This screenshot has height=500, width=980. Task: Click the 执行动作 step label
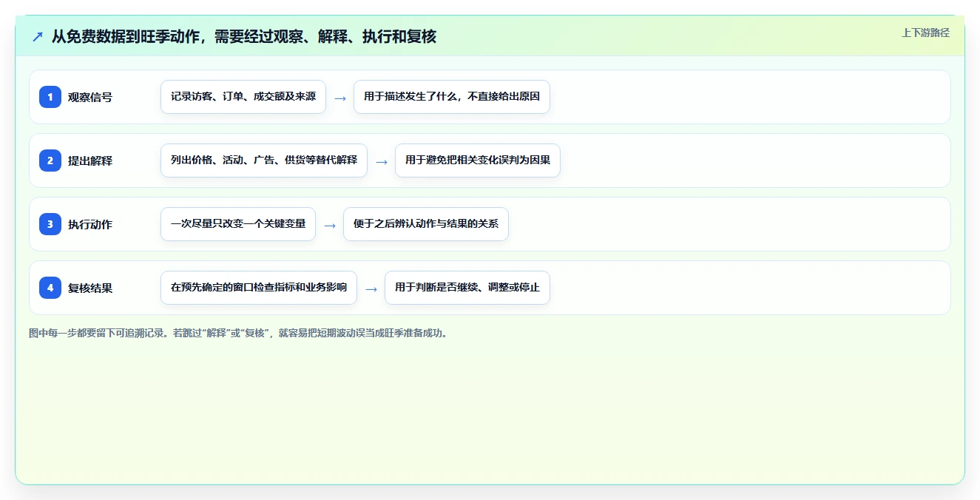pyautogui.click(x=90, y=224)
